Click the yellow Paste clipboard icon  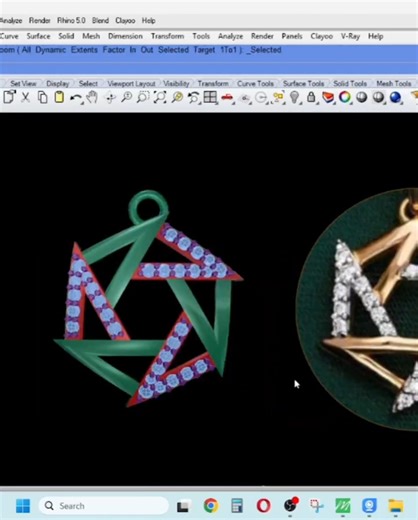59,97
